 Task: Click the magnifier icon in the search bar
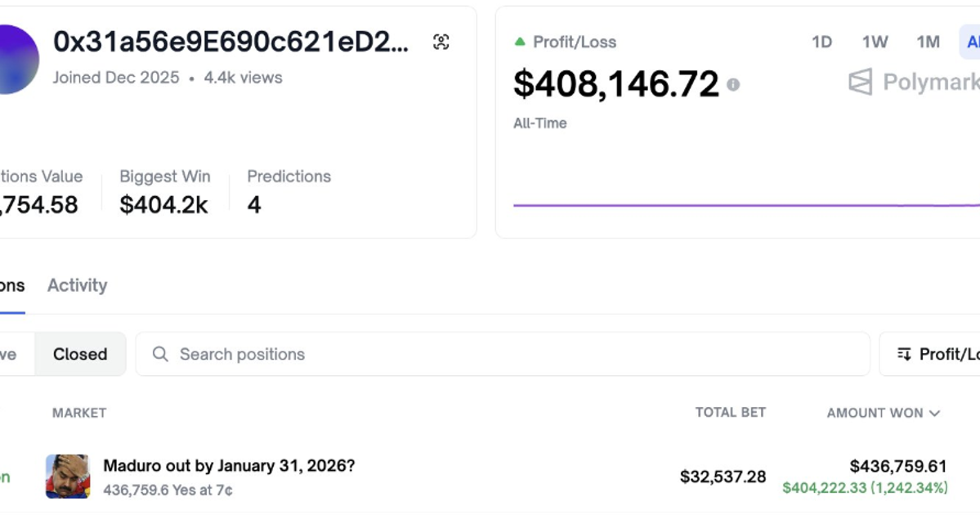(x=160, y=354)
